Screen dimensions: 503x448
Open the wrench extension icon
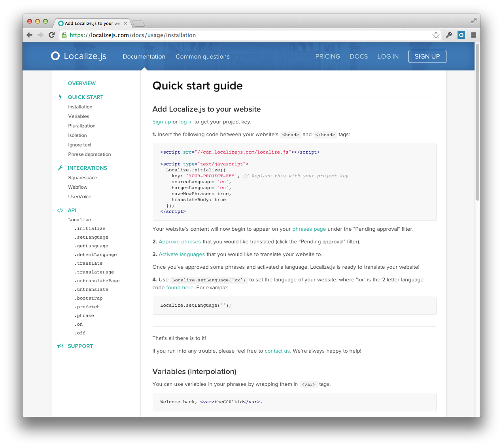(x=449, y=35)
